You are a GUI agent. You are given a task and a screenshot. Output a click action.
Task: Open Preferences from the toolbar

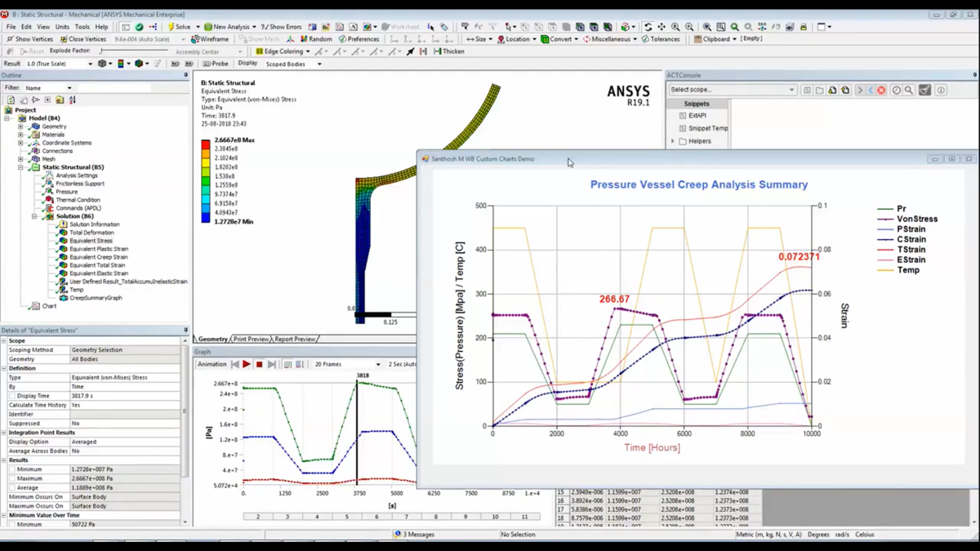coord(359,39)
